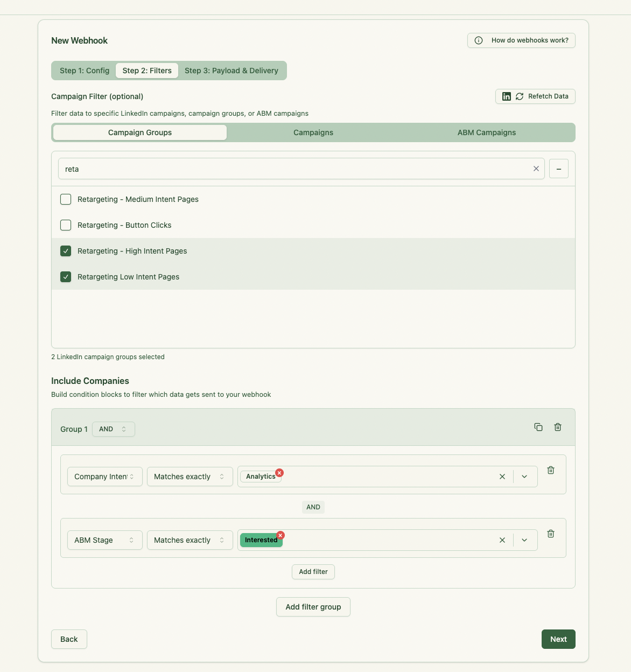Expand the ABM Stage value selector chevron

[524, 540]
